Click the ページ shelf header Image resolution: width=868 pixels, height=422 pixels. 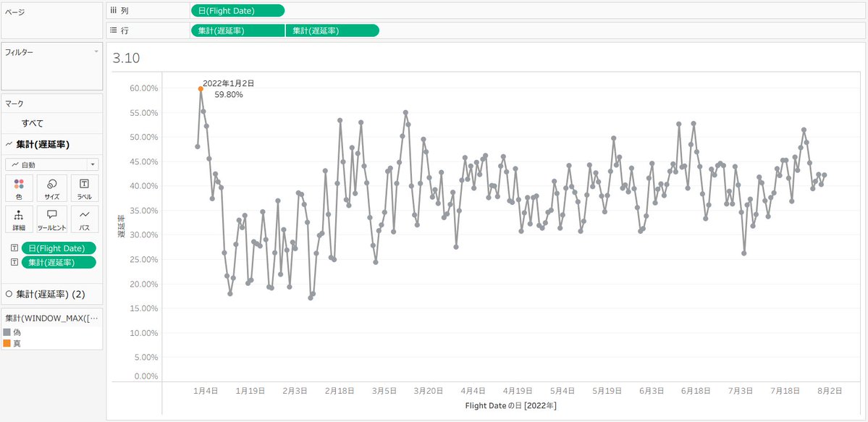tap(14, 12)
